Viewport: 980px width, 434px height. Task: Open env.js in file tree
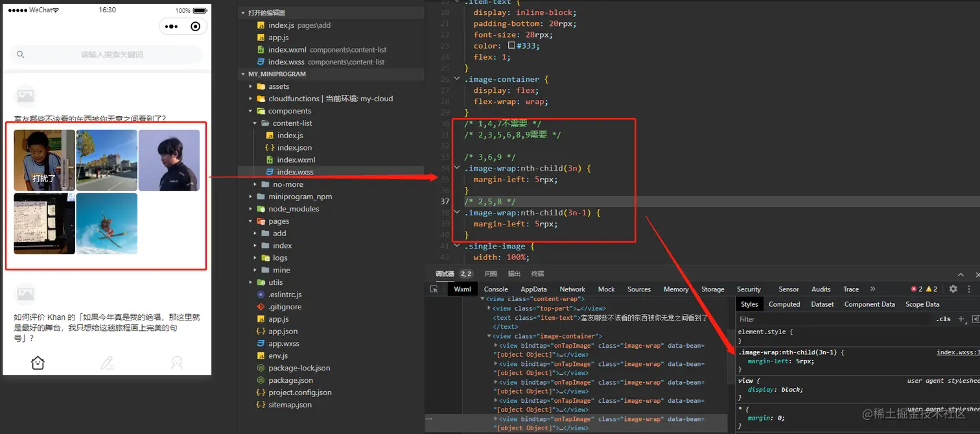[278, 356]
